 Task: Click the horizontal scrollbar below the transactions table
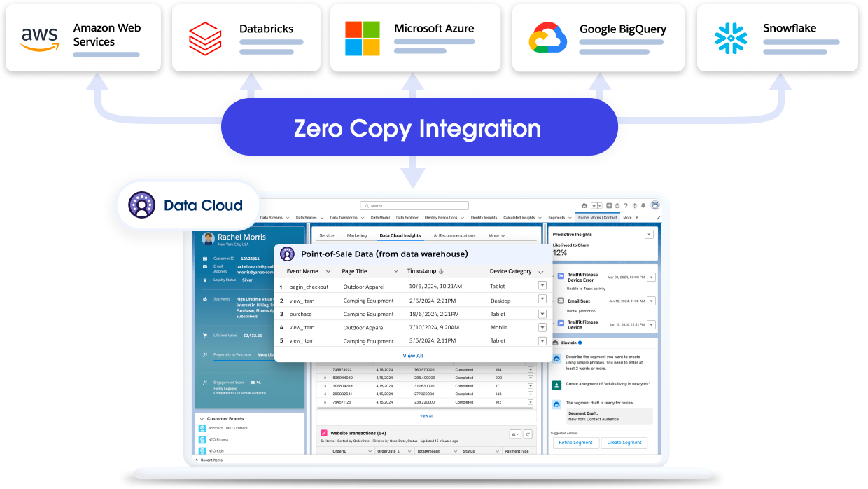[x=427, y=409]
